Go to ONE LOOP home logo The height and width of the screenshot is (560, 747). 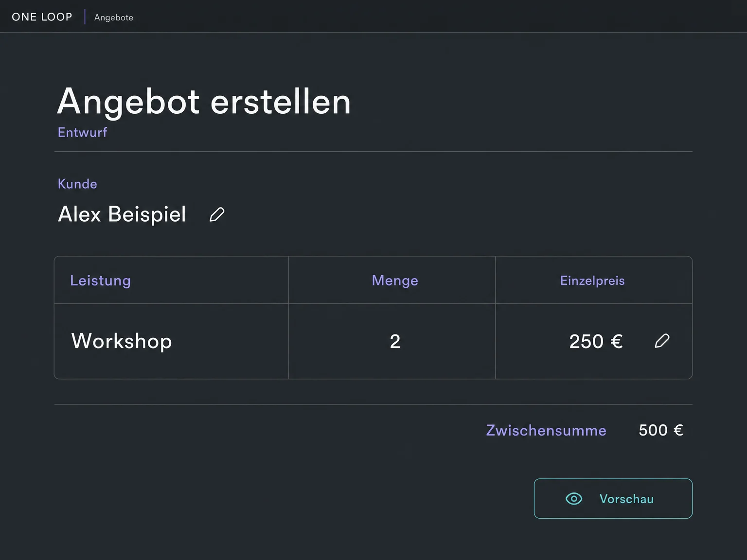point(42,17)
